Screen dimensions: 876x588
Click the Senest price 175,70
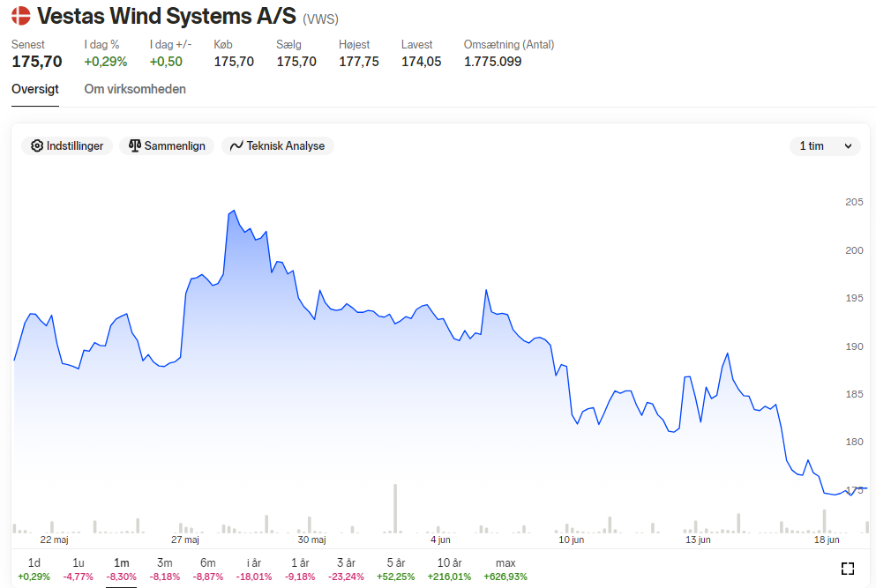37,62
